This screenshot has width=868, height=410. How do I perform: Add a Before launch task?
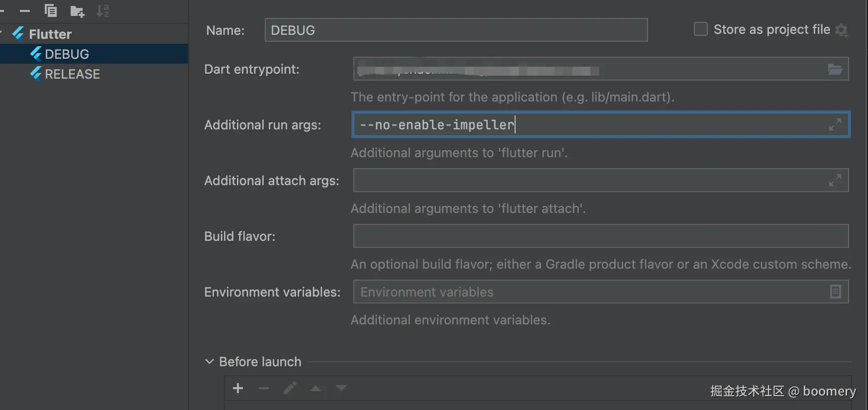click(x=238, y=388)
